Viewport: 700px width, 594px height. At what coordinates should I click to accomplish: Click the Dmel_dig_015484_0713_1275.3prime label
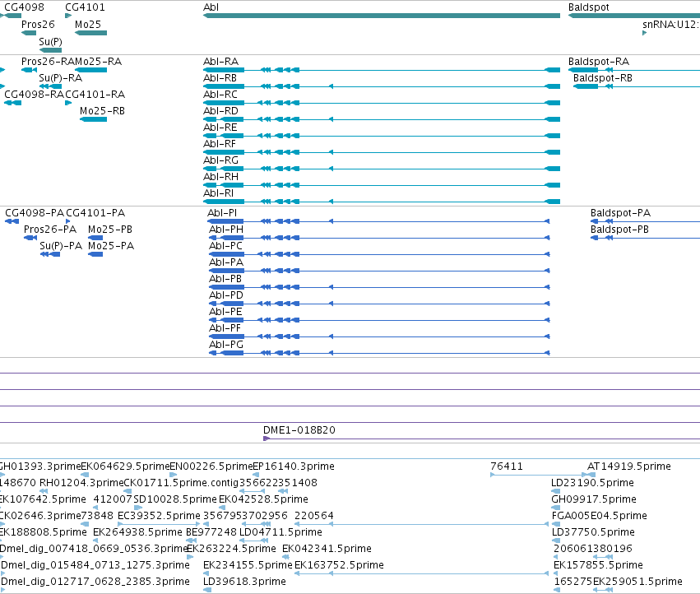[95, 565]
